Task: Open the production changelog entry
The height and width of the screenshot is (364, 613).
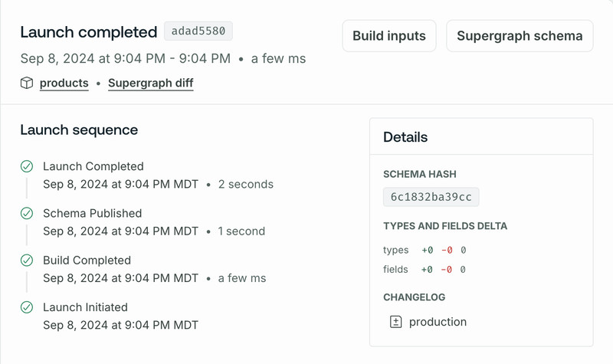Action: [438, 322]
